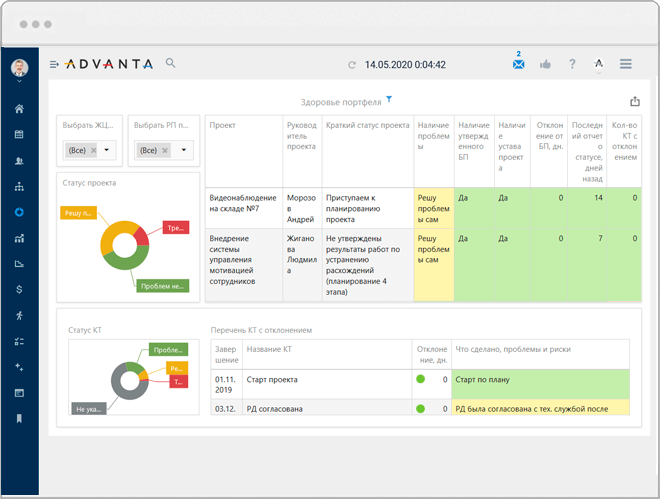The image size is (660, 499).
Task: Open the bookmark icon in sidebar
Action: click(19, 419)
